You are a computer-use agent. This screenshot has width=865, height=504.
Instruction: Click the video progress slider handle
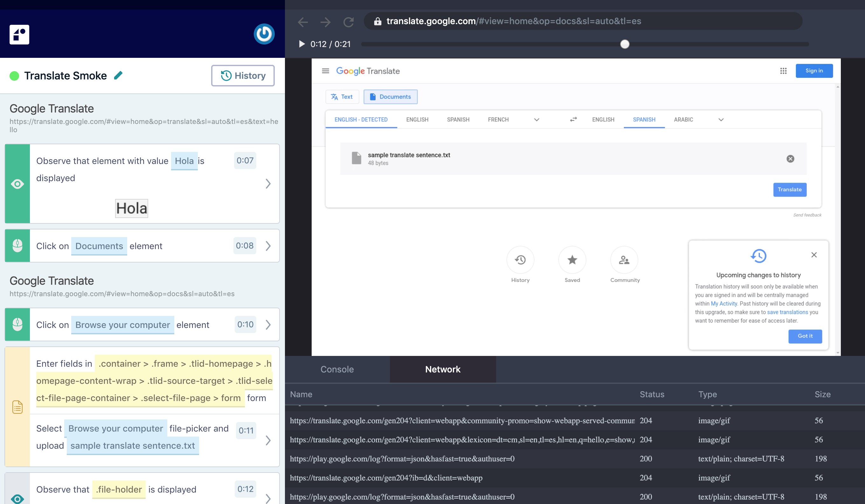625,44
